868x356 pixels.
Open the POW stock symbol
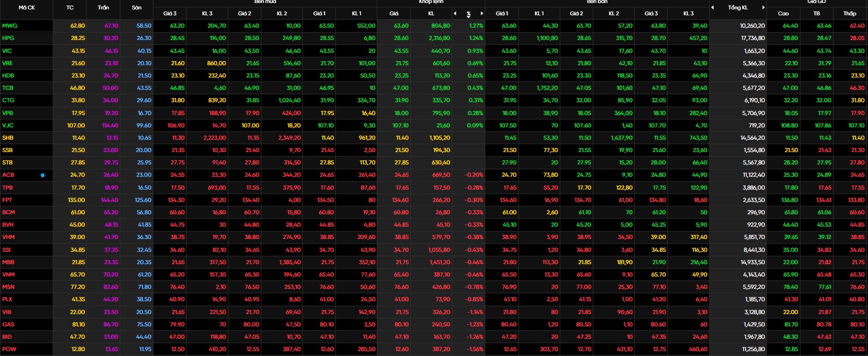click(9, 349)
